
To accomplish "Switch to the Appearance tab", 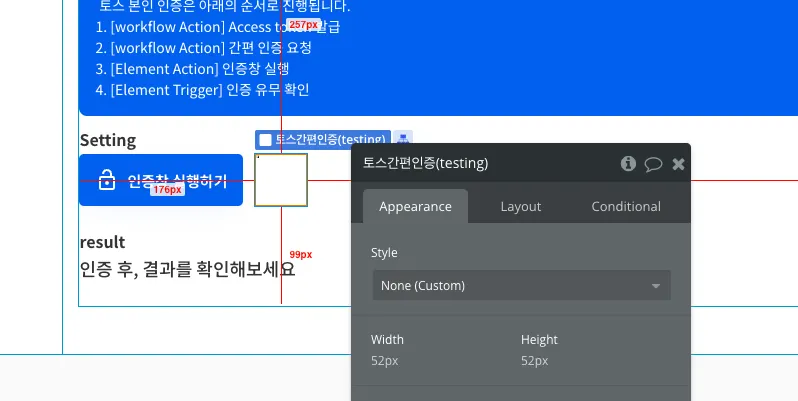I will pyautogui.click(x=415, y=206).
